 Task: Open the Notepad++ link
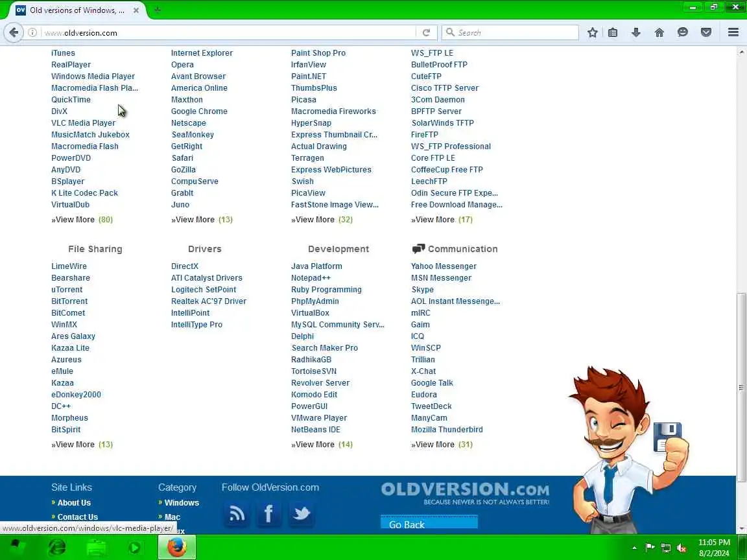click(311, 277)
